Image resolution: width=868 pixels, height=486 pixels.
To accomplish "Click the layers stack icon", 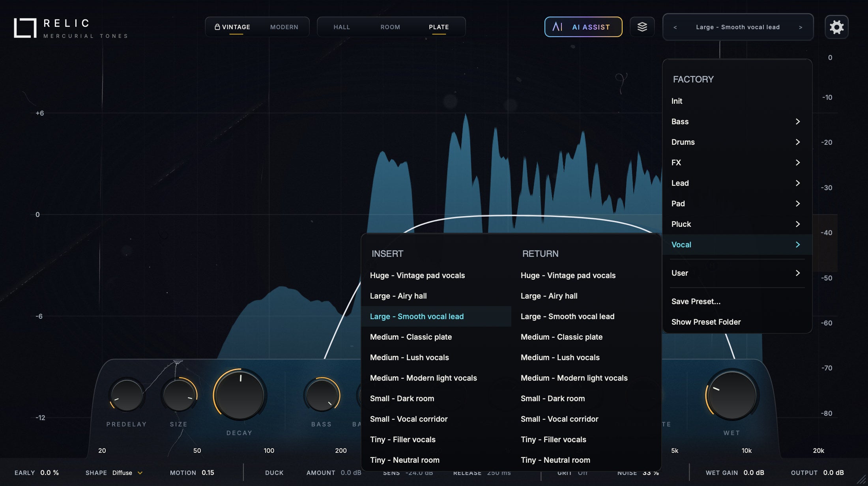I will tap(642, 27).
